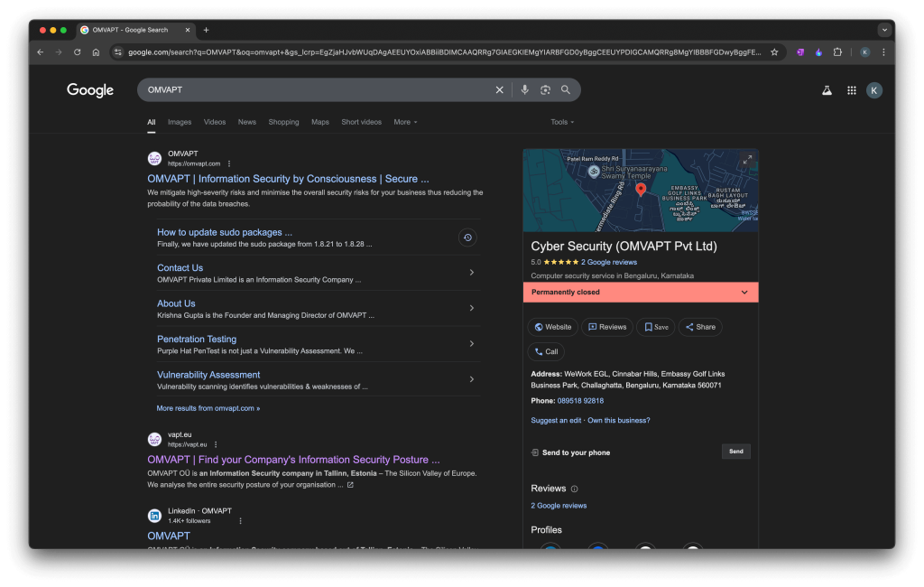Open Google apps grid
The height and width of the screenshot is (587, 924).
point(852,90)
